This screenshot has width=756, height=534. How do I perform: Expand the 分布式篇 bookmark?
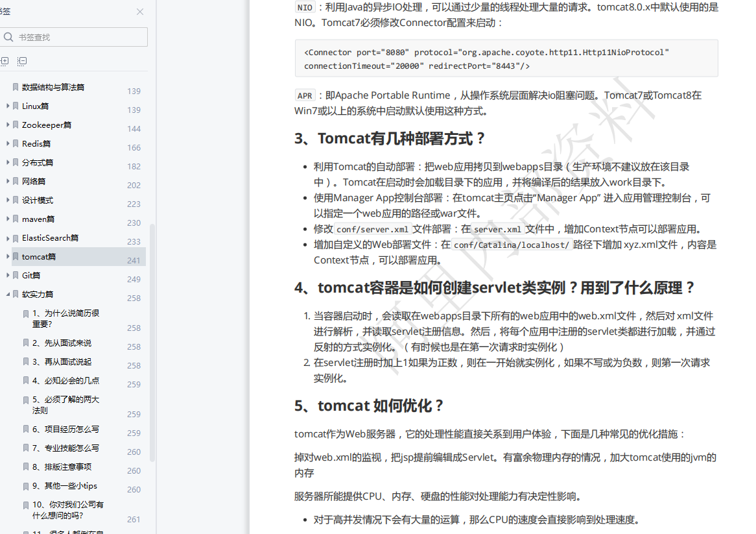point(7,162)
